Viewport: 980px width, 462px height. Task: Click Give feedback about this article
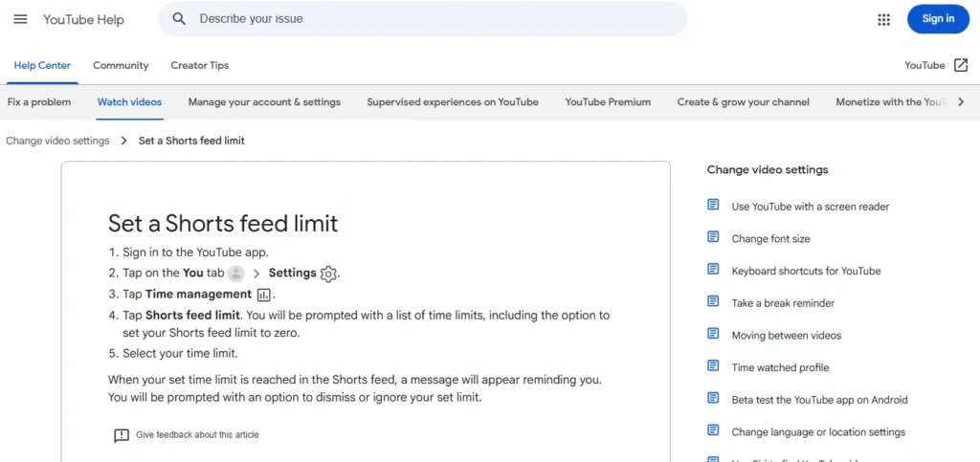click(197, 434)
